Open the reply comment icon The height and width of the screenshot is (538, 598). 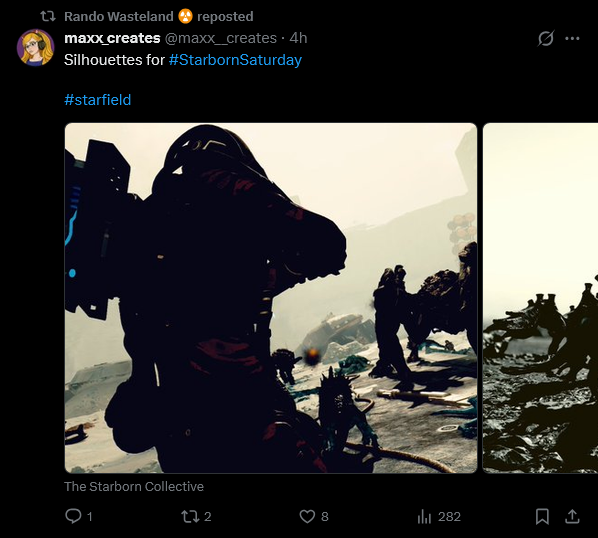click(x=73, y=516)
